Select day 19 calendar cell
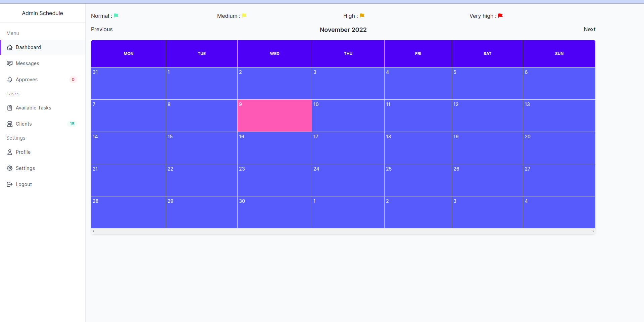 click(487, 148)
